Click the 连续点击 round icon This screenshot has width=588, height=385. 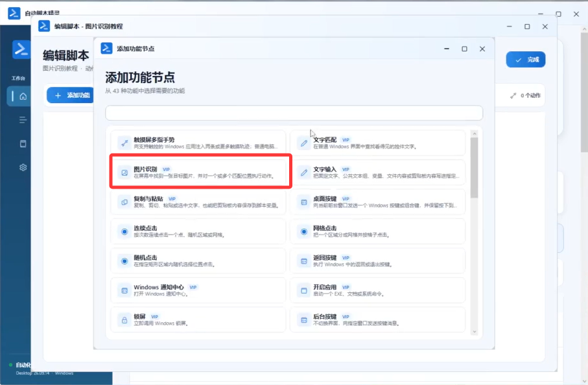(x=124, y=231)
